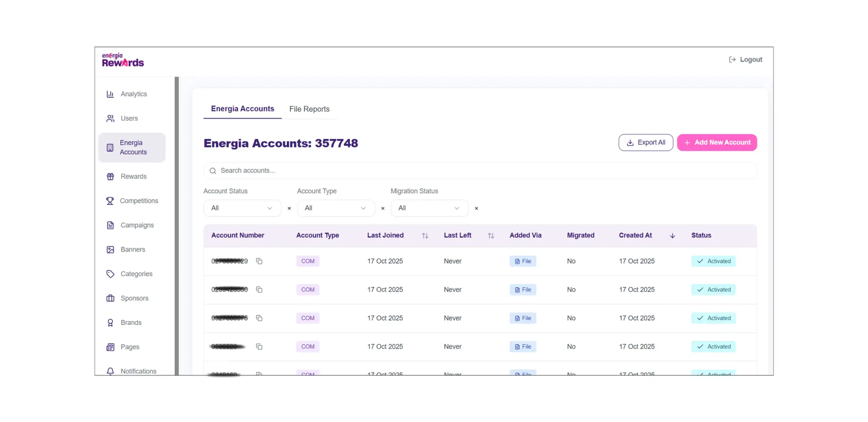Click the Migrated column header

point(580,235)
